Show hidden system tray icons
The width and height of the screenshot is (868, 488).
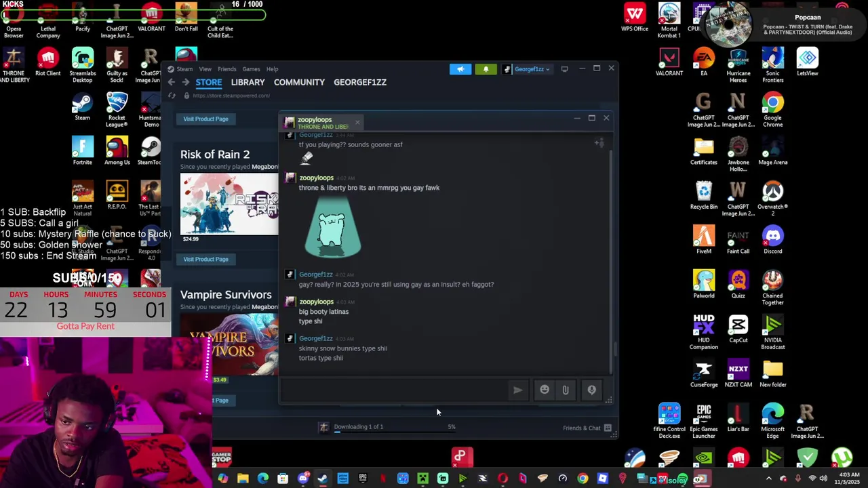tap(768, 479)
